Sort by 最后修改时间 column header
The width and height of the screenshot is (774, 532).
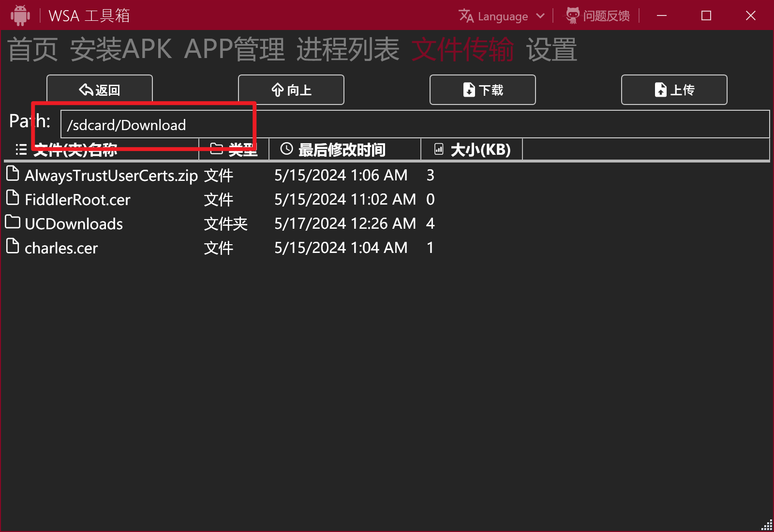[345, 149]
